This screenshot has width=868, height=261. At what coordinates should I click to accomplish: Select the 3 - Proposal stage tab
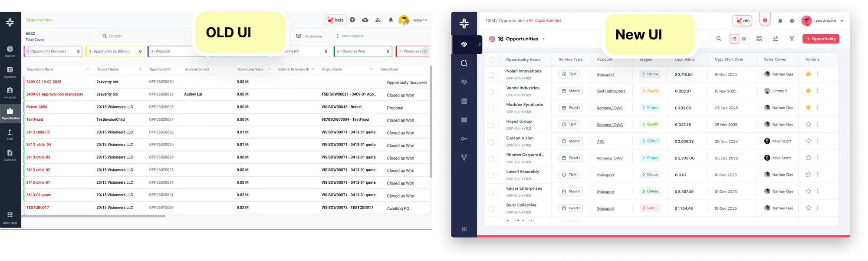171,51
